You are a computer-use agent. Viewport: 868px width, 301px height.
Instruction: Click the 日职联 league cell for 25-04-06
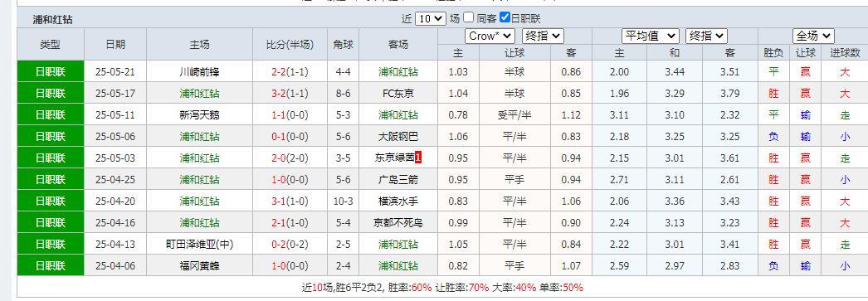(x=51, y=266)
